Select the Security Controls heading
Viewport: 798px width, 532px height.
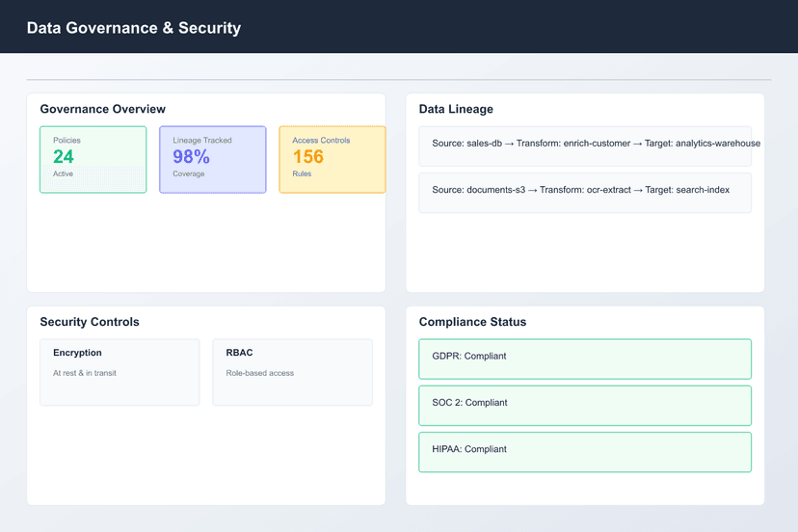coord(90,322)
